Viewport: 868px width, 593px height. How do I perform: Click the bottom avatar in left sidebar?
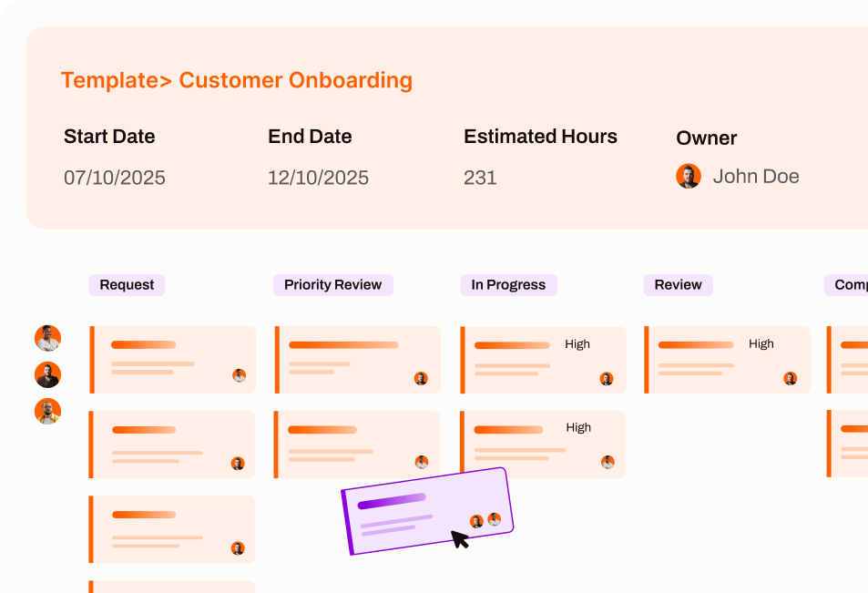47,412
